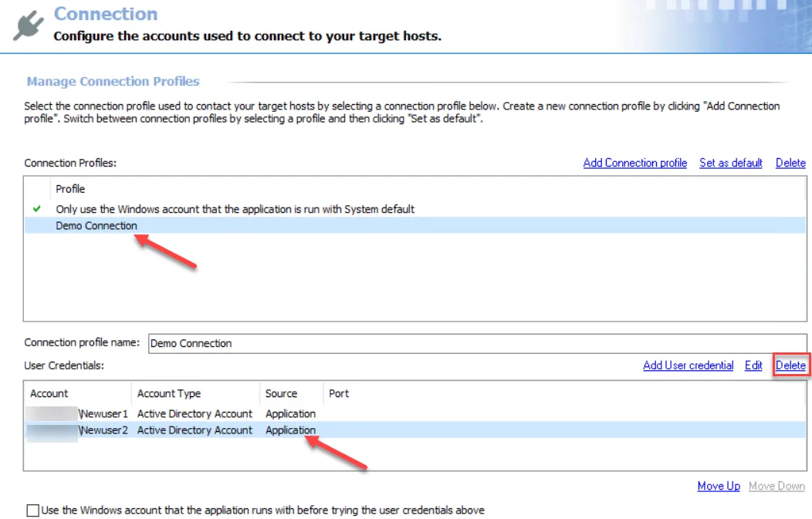The height and width of the screenshot is (519, 812).
Task: Enable Use the Windows account checkbox
Action: (x=32, y=511)
